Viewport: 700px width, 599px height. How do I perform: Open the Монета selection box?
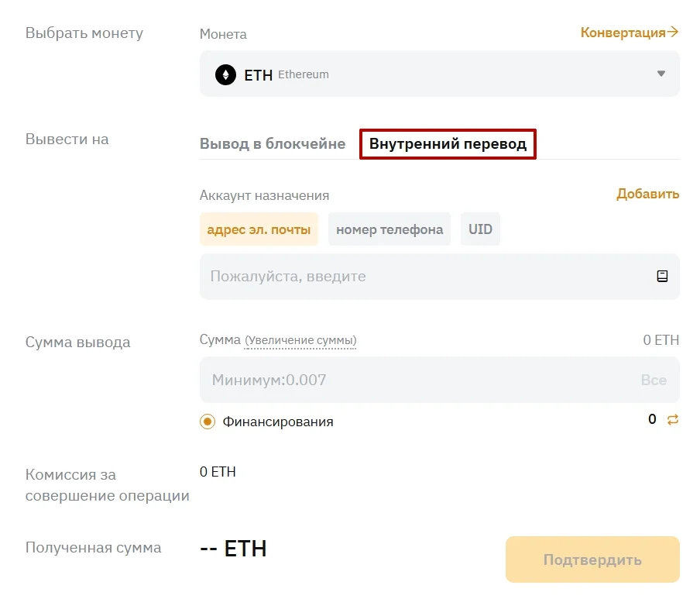tap(439, 74)
